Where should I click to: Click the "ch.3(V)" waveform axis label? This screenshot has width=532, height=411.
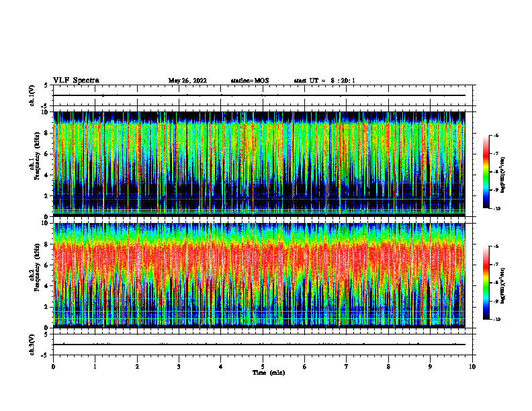32,345
